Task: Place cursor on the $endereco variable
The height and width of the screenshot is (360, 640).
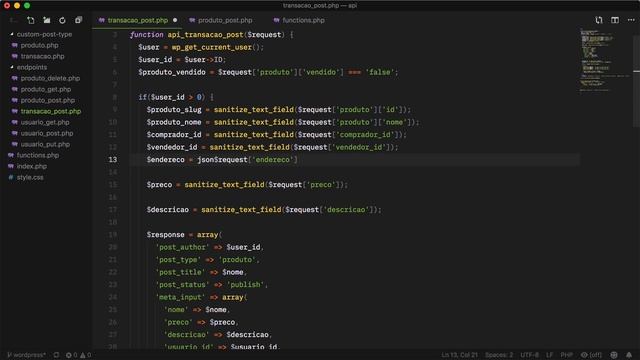Action: click(165, 160)
